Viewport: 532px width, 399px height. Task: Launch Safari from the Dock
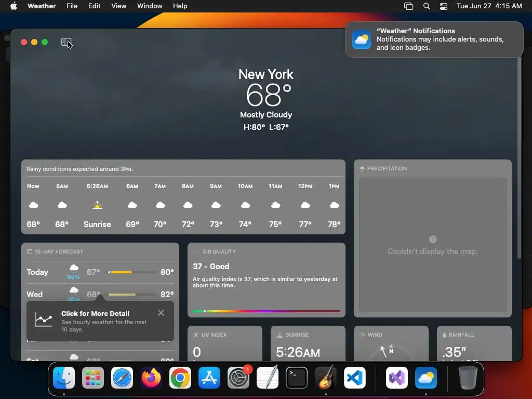(x=122, y=378)
